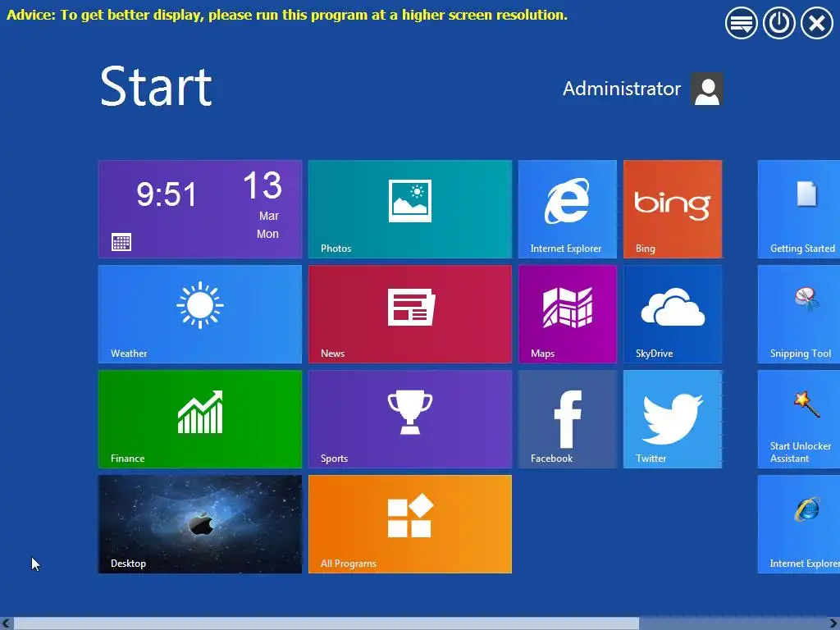Screen dimensions: 840x630
Task: Open the Desktop tile
Action: point(200,524)
